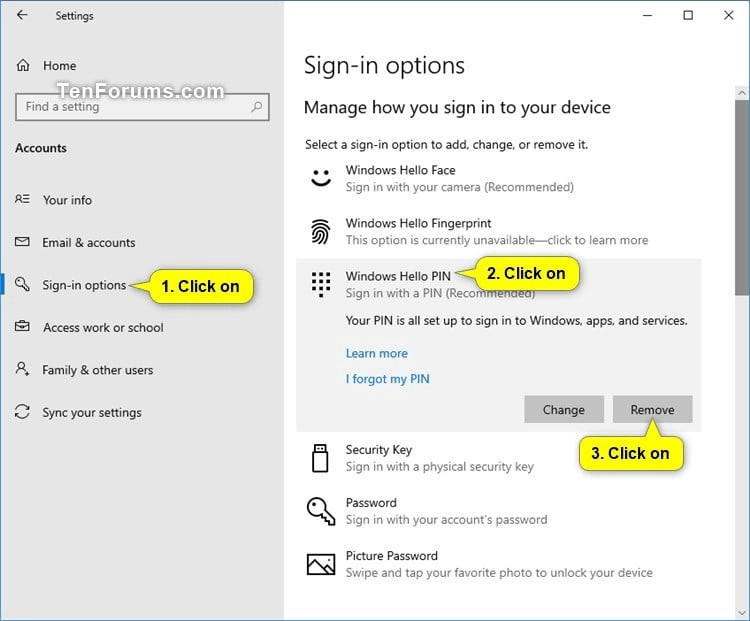750x621 pixels.
Task: Open Email & accounts settings
Action: [x=88, y=243]
